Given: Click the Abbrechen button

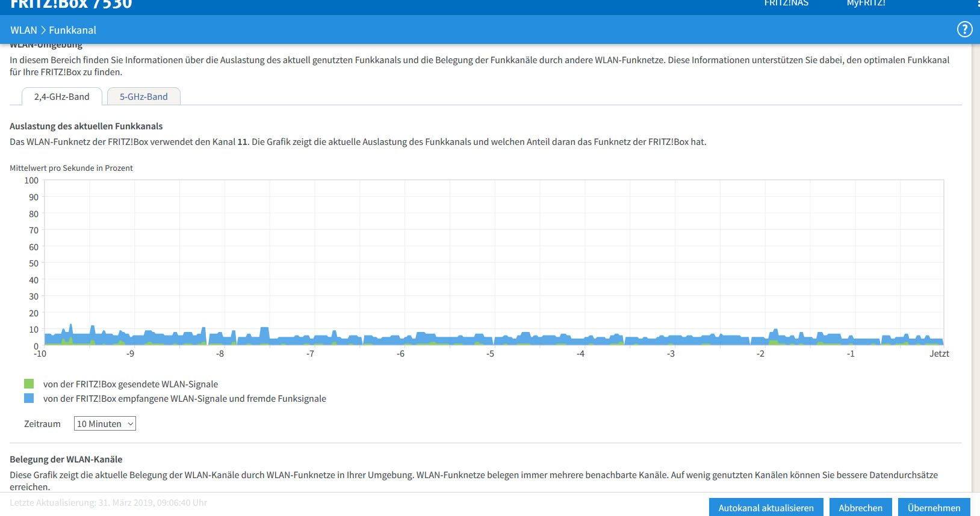Looking at the screenshot, I should pyautogui.click(x=860, y=508).
